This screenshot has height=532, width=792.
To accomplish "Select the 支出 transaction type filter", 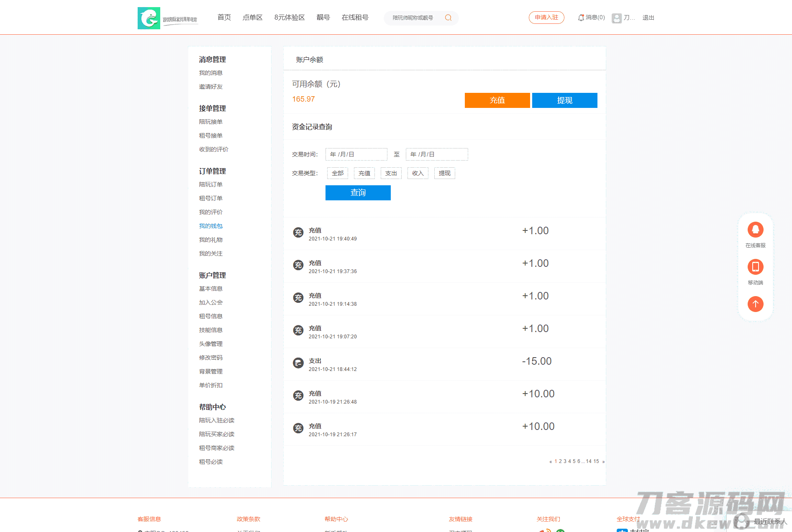I will pos(391,173).
